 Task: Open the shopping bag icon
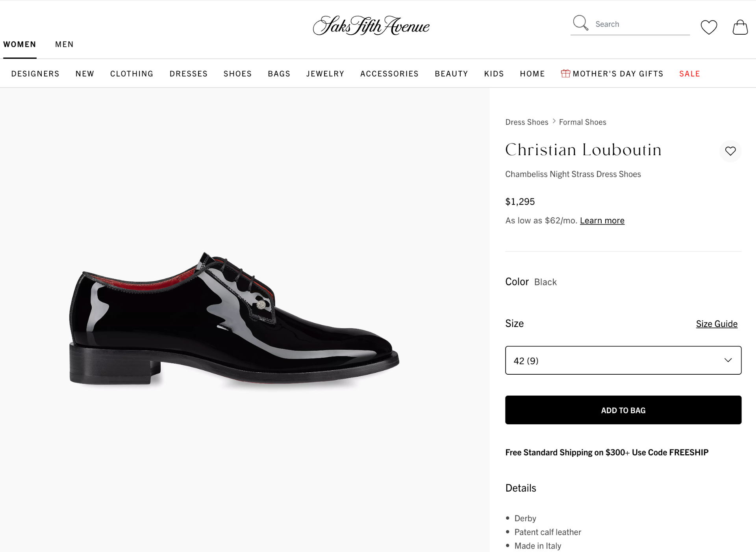click(x=740, y=27)
